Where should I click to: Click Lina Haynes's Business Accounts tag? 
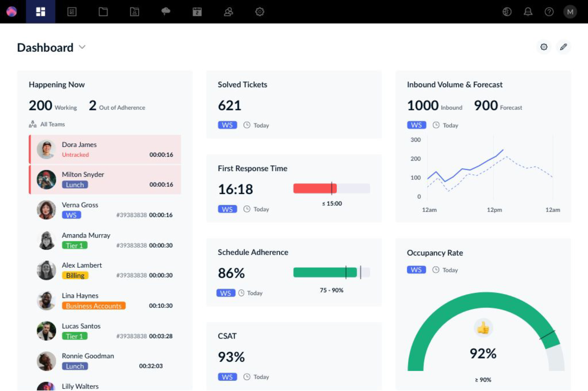94,306
